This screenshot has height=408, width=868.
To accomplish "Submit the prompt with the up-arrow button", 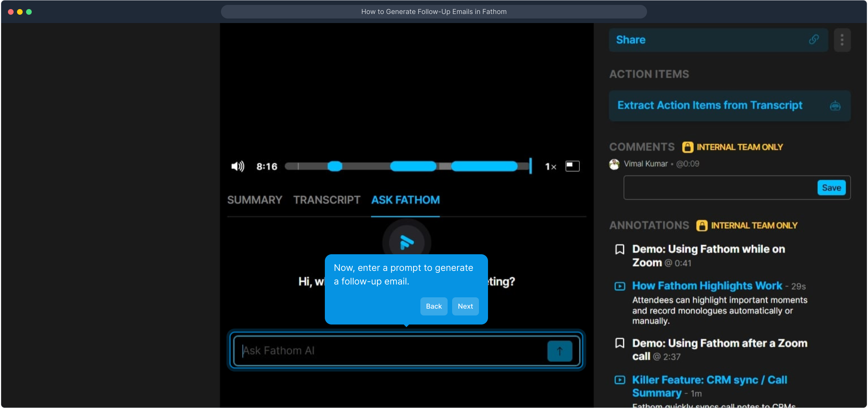I will coord(559,351).
